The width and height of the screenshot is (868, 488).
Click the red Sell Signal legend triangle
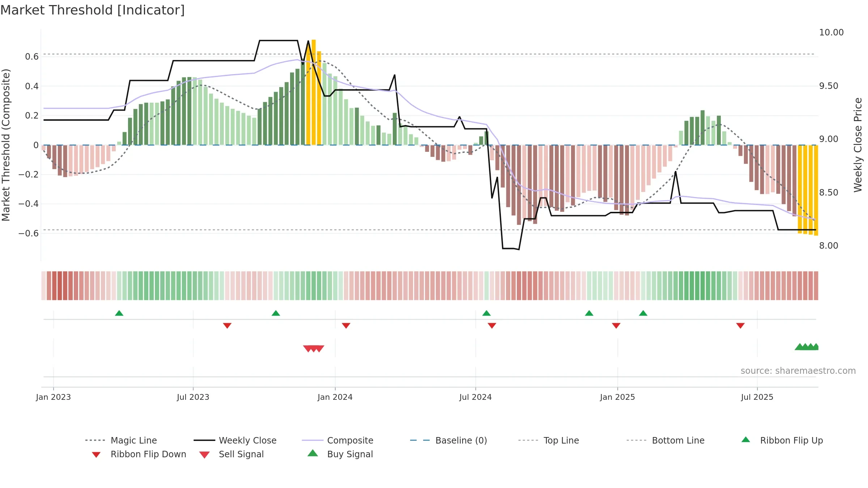coord(204,455)
